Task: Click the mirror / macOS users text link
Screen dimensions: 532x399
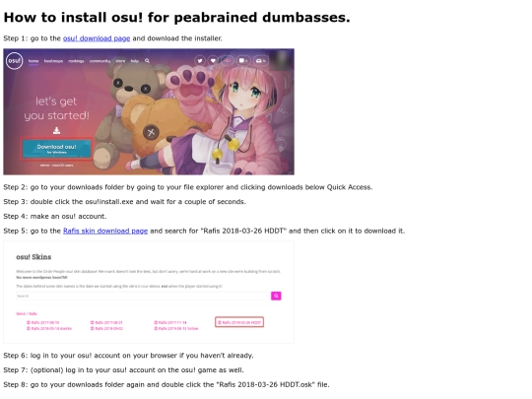Action: [x=57, y=166]
